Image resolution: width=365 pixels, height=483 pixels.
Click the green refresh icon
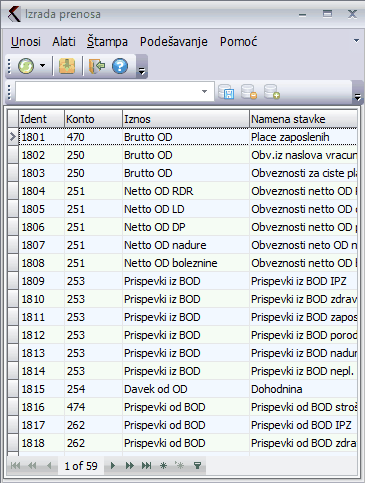click(26, 66)
